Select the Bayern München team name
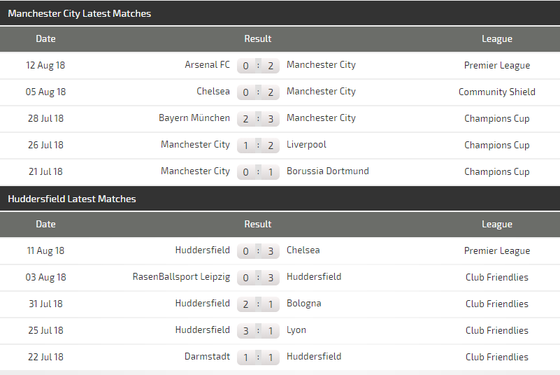 [x=194, y=118]
